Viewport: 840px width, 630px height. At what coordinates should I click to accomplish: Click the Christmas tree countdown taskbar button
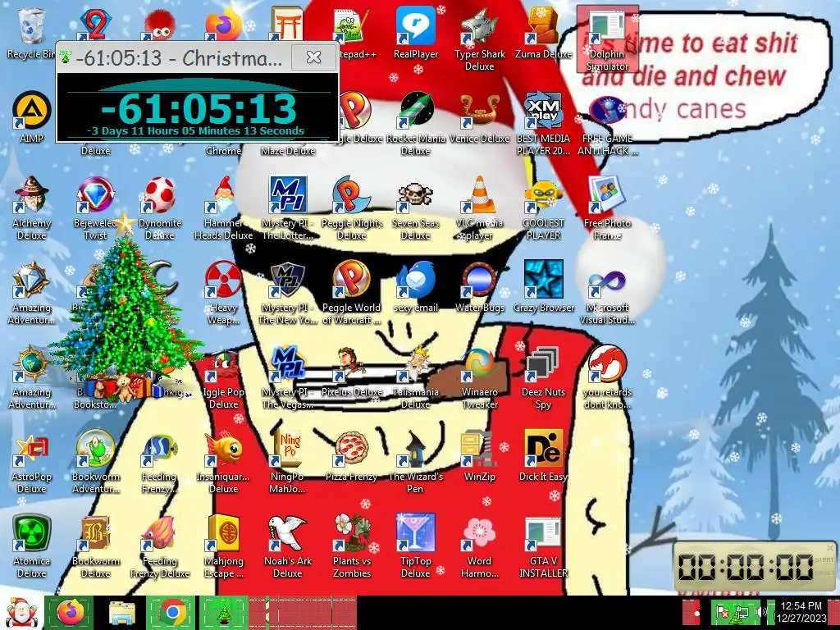point(223,612)
